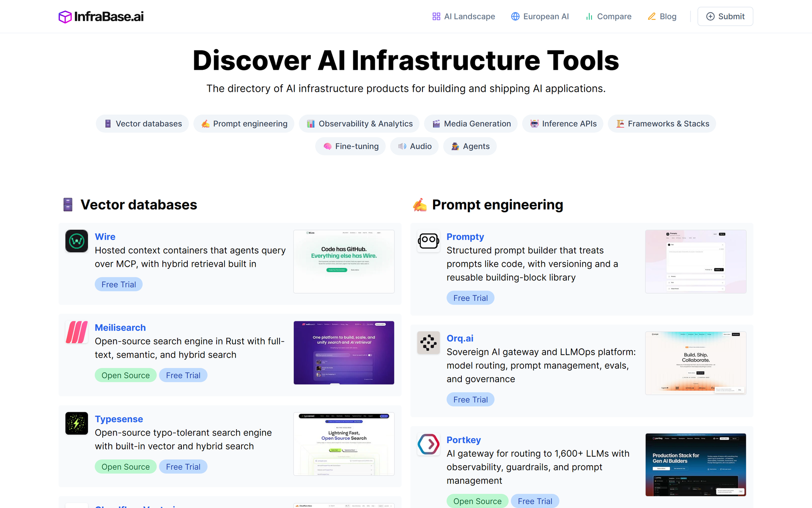The image size is (812, 508).
Task: Click the InfraBase.ai cube logo icon
Action: (x=65, y=17)
